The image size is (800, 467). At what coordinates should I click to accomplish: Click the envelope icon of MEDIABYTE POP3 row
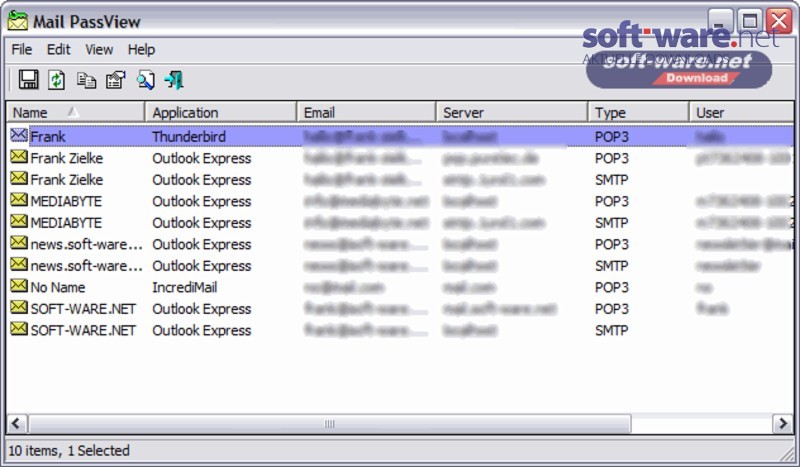pyautogui.click(x=19, y=200)
